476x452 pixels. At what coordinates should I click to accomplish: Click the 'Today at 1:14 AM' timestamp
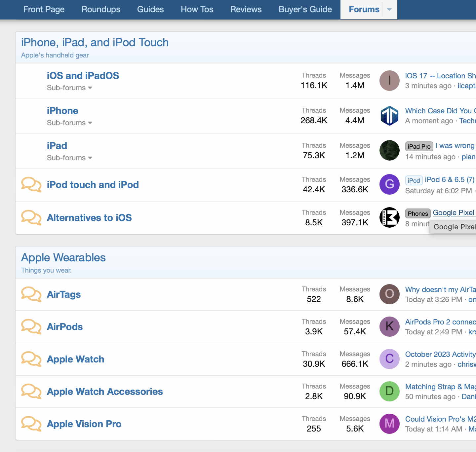coord(434,429)
